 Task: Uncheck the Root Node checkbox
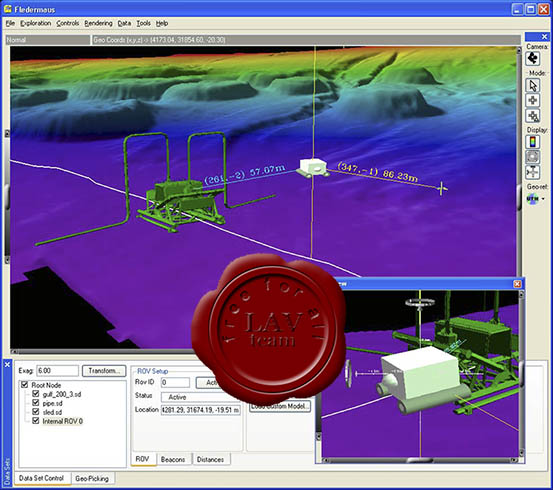click(24, 385)
